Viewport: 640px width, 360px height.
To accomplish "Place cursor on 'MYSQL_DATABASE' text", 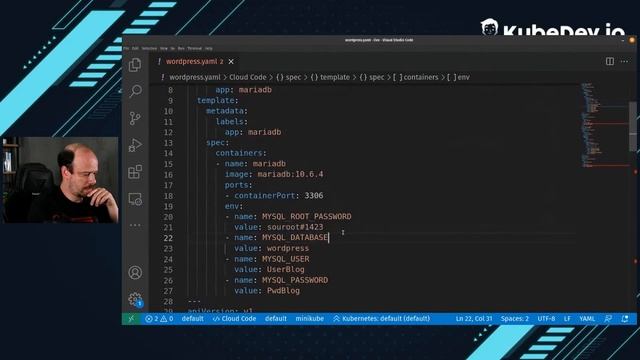I will [x=295, y=238].
